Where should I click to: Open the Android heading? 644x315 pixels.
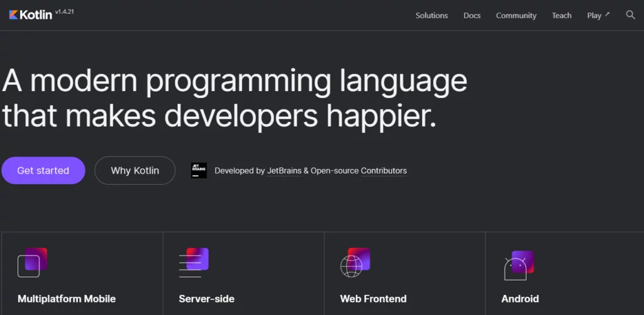520,299
